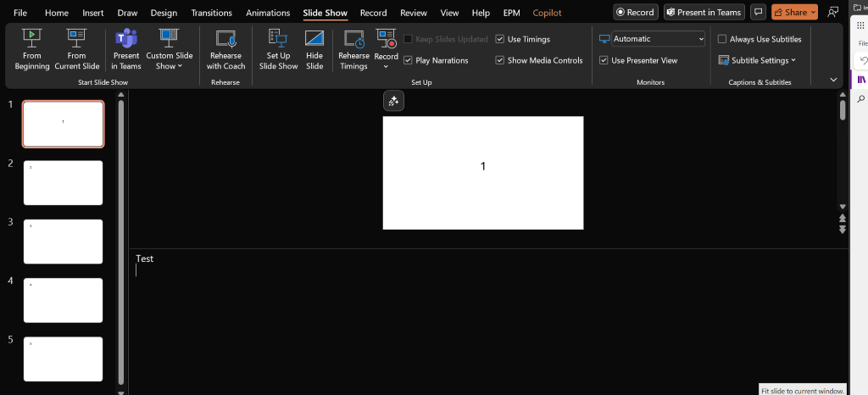Click the Designer sparkle icon above slide
This screenshot has width=868, height=395.
point(393,101)
